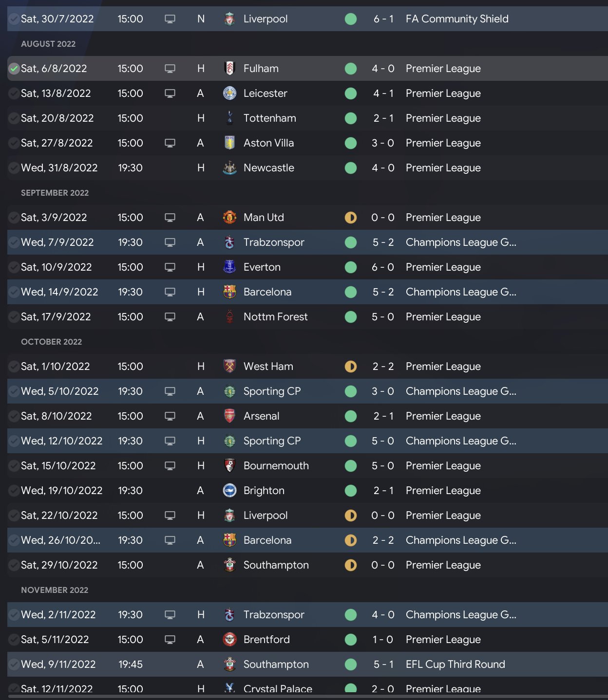The height and width of the screenshot is (700, 608).
Task: Open the Man Utd club badge
Action: point(229,218)
